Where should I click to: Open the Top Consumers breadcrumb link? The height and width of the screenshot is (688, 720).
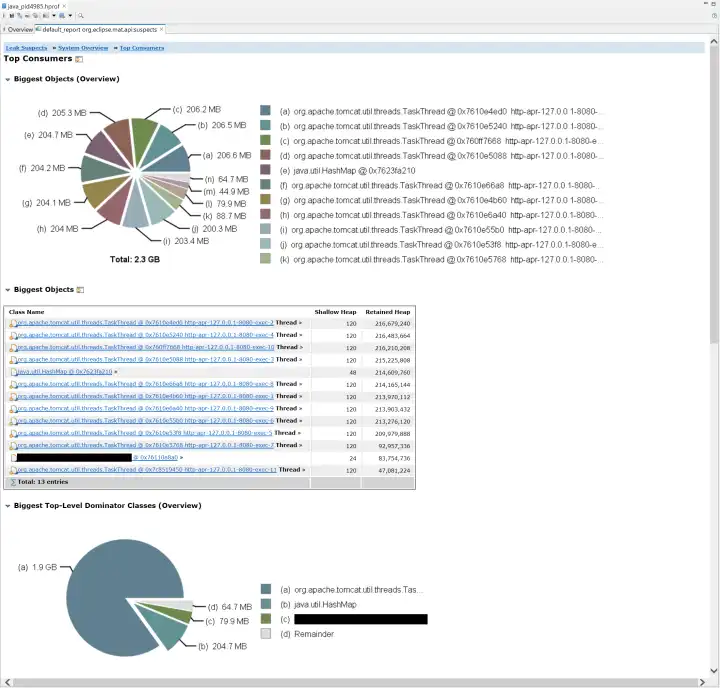(142, 48)
